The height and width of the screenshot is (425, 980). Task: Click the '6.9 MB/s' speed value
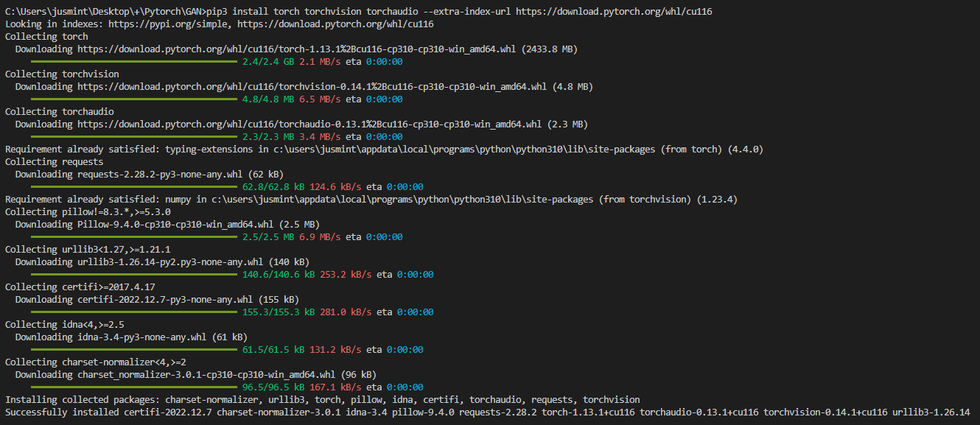[x=320, y=237]
